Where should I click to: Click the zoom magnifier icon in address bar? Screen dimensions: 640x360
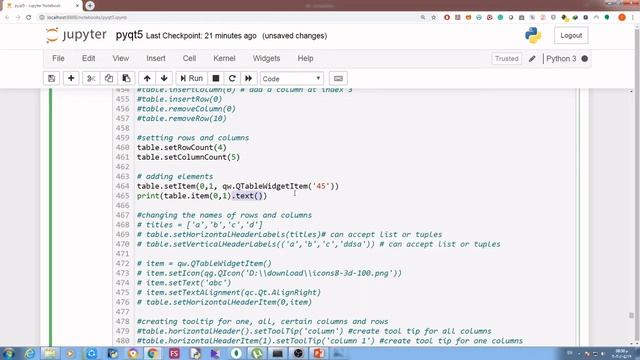coord(423,17)
